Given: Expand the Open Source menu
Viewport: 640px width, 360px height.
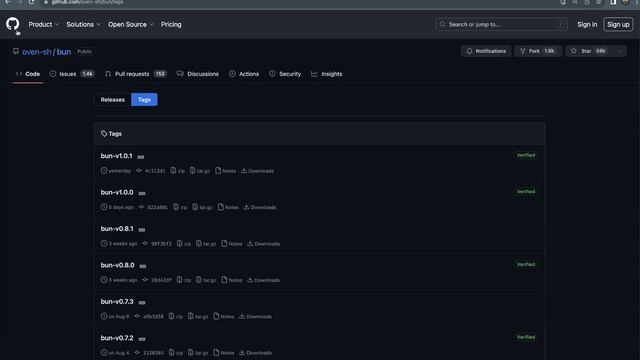Looking at the screenshot, I should pos(131,24).
